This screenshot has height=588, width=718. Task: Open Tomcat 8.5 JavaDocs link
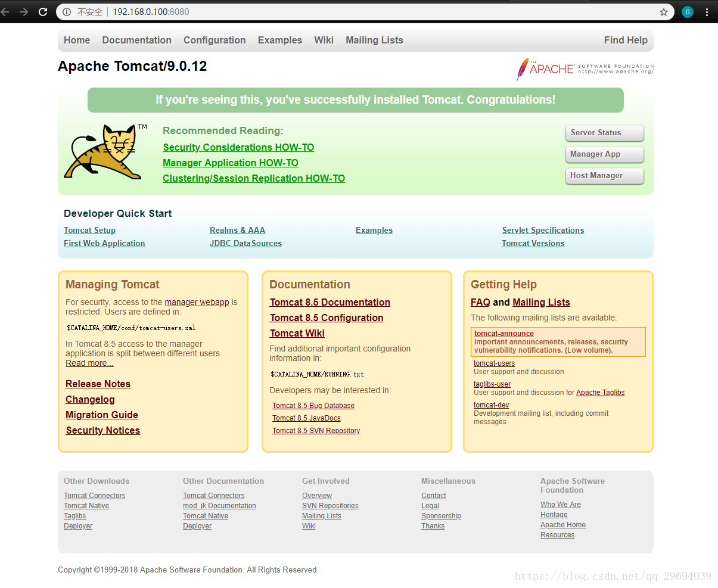pyautogui.click(x=306, y=418)
